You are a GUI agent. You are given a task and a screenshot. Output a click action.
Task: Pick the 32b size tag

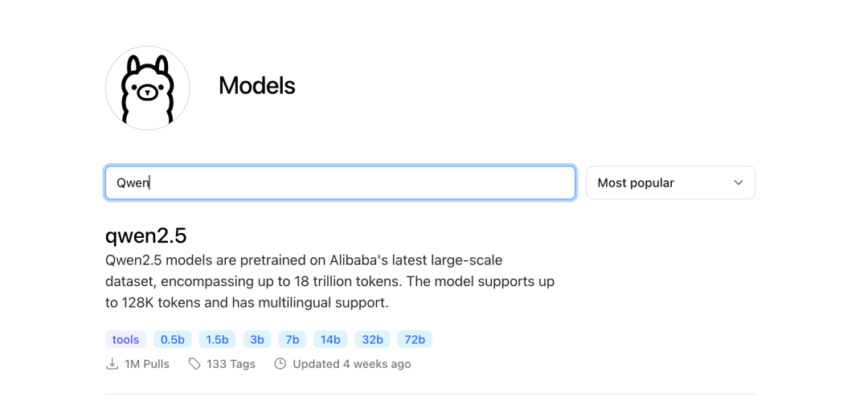tap(372, 340)
